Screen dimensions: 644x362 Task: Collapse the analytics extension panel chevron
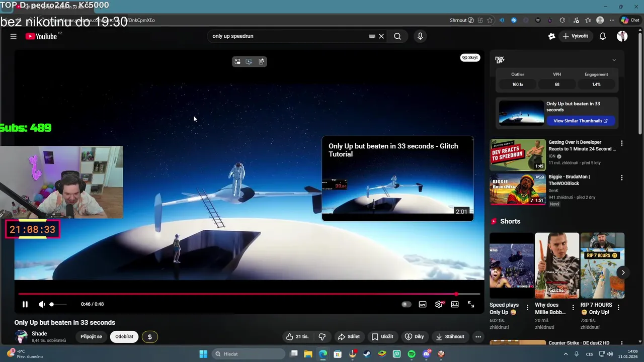(614, 60)
